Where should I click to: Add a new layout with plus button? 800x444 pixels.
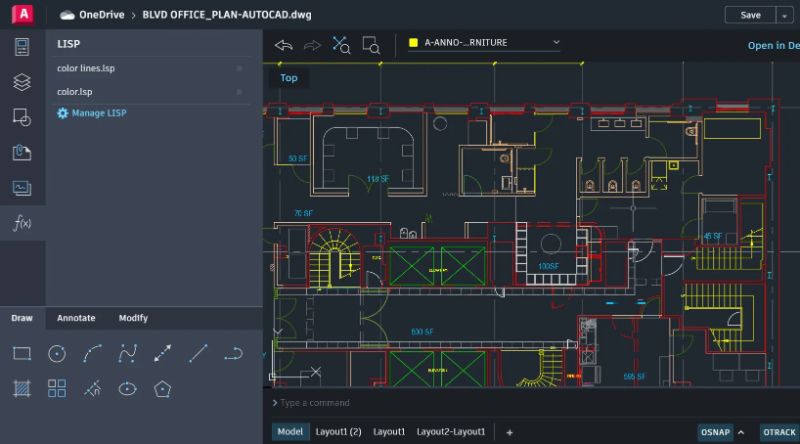(x=509, y=432)
